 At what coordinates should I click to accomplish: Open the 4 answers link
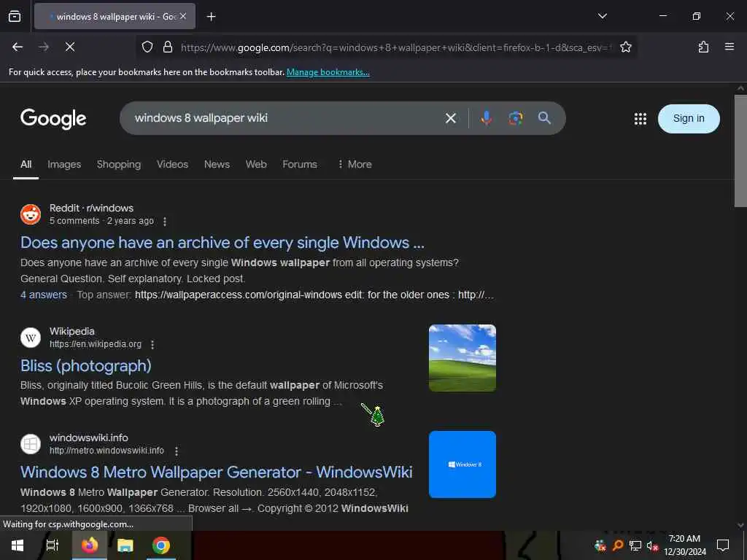pos(43,295)
